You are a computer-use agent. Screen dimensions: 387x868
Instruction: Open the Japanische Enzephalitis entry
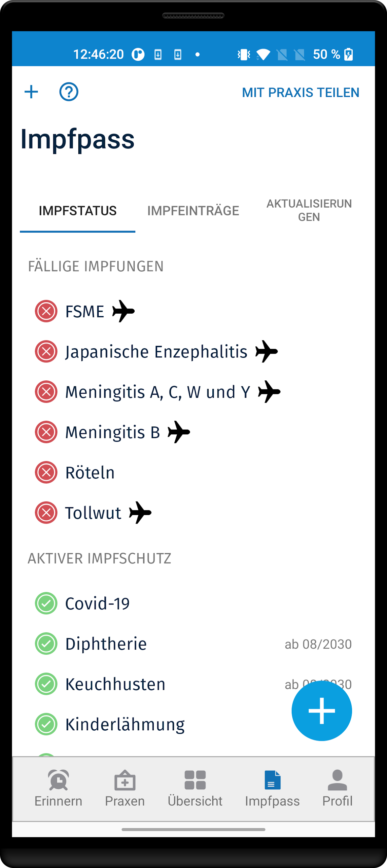(156, 352)
